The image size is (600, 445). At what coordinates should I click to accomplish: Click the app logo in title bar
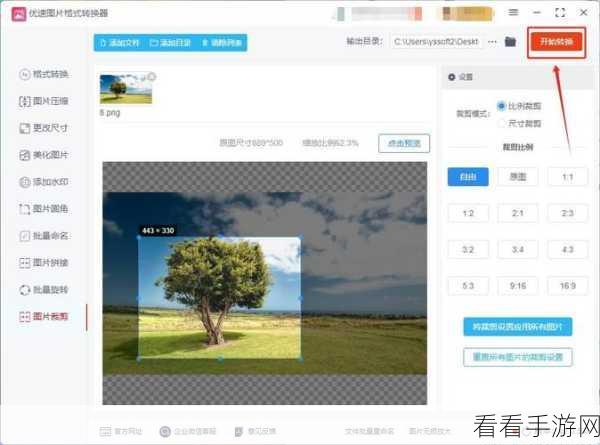click(x=18, y=13)
